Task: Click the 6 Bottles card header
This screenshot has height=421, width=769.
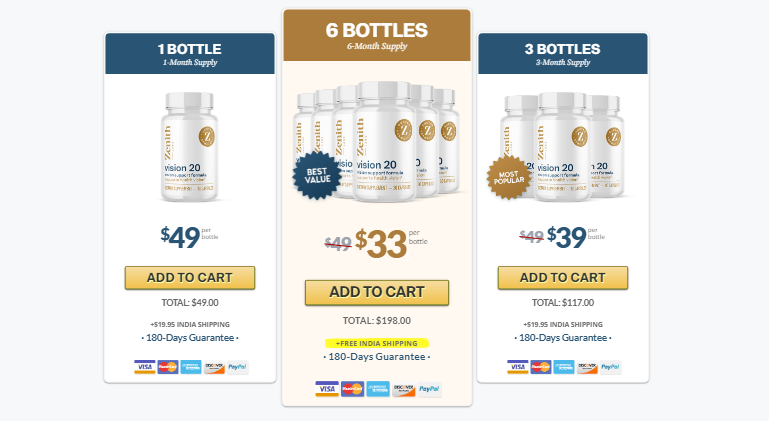Action: (x=377, y=36)
